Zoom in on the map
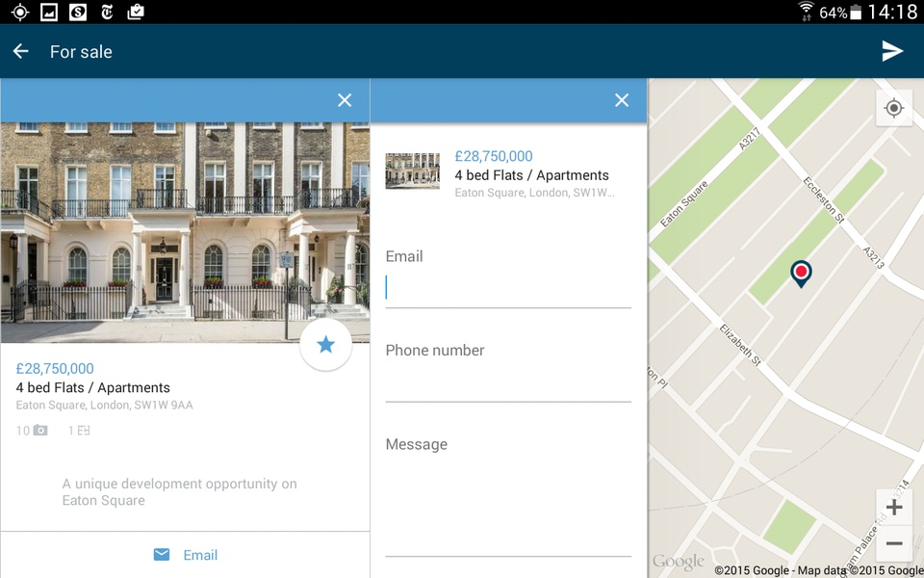Image resolution: width=924 pixels, height=578 pixels. (894, 508)
